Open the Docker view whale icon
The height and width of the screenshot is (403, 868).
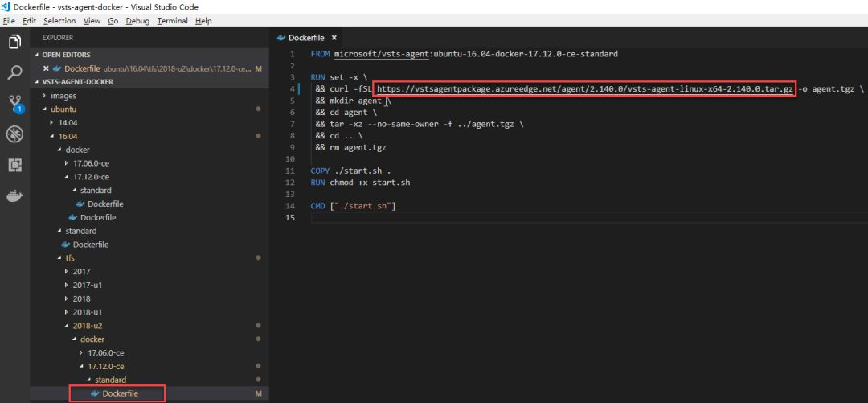coord(15,196)
